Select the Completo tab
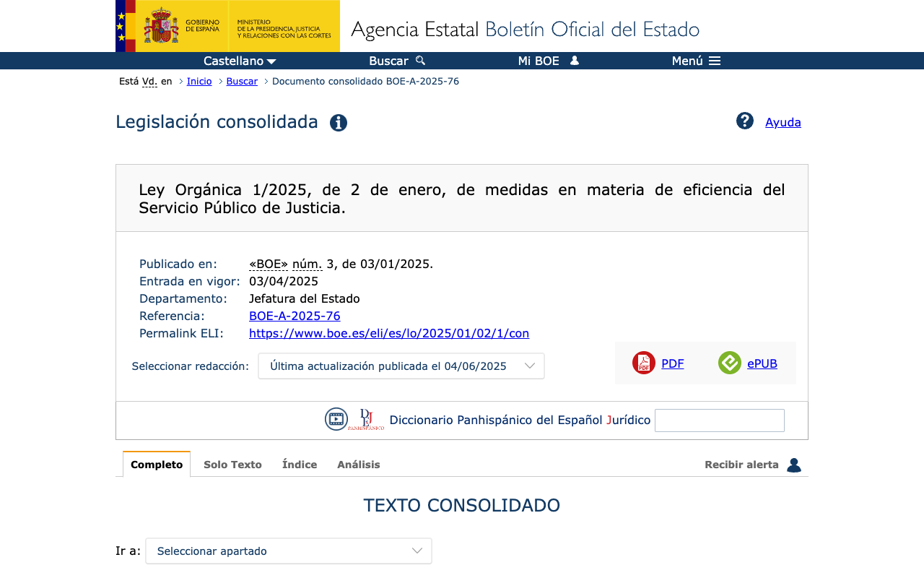Screen dimensions: 924x578 click(157, 465)
